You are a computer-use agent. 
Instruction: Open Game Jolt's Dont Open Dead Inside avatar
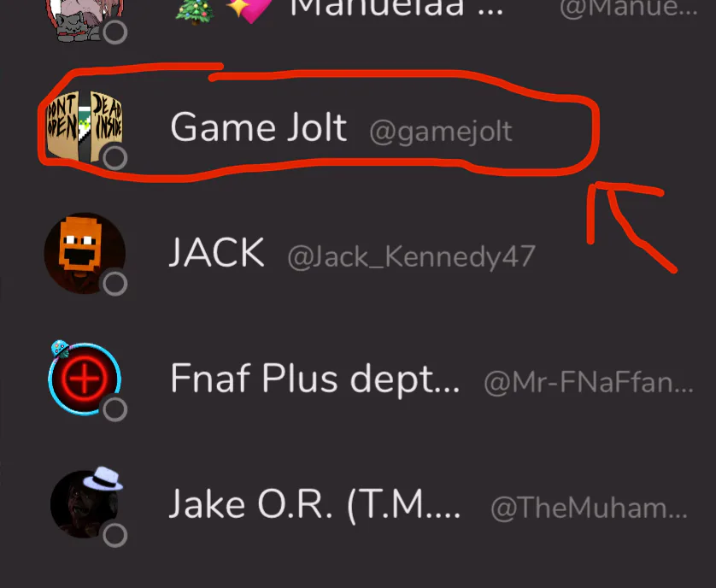85,126
